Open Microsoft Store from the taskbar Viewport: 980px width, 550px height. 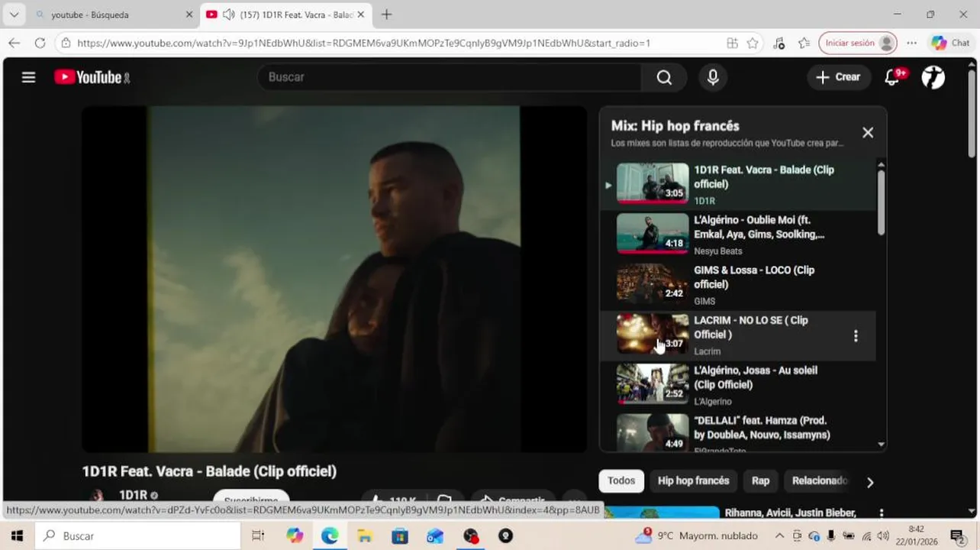click(x=400, y=536)
